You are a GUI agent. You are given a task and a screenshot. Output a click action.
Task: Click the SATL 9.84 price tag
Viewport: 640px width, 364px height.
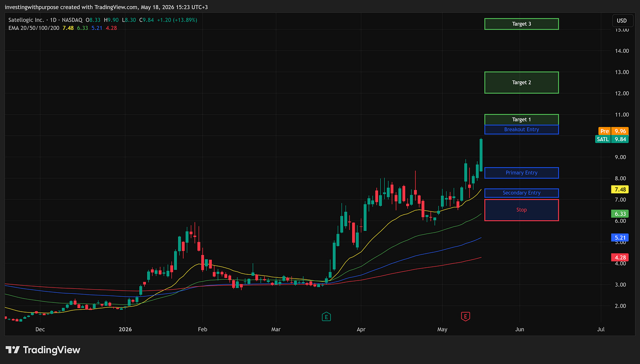pos(611,139)
